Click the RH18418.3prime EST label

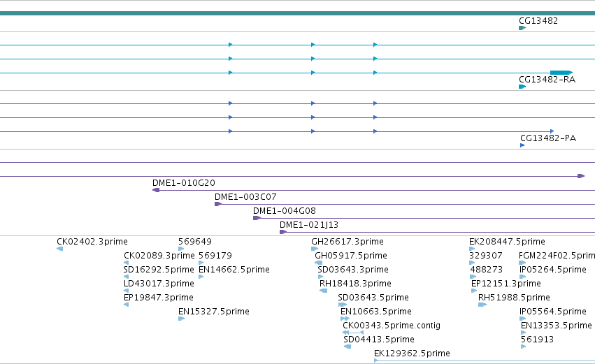[x=355, y=284]
